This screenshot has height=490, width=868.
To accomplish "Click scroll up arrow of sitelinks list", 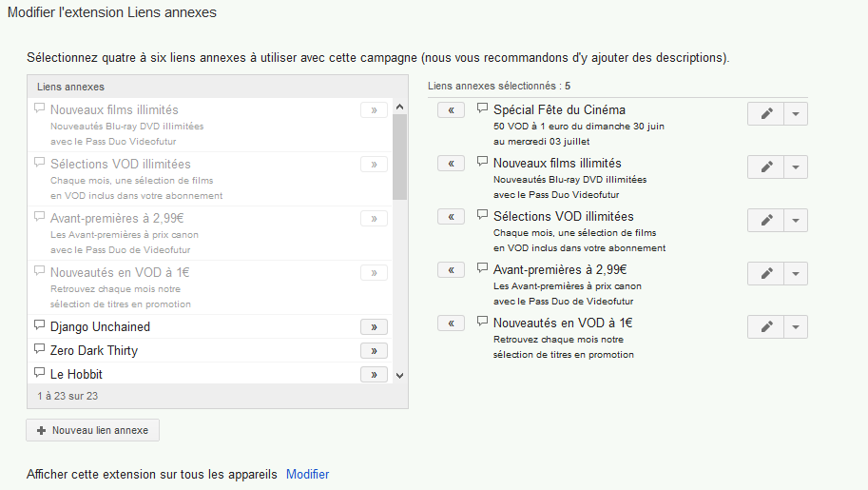I will (399, 107).
